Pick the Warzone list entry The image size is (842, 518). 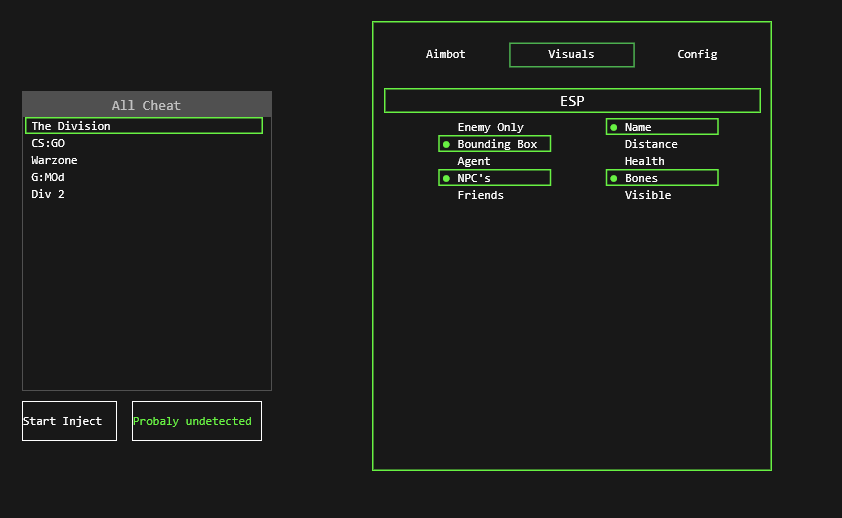(x=54, y=160)
